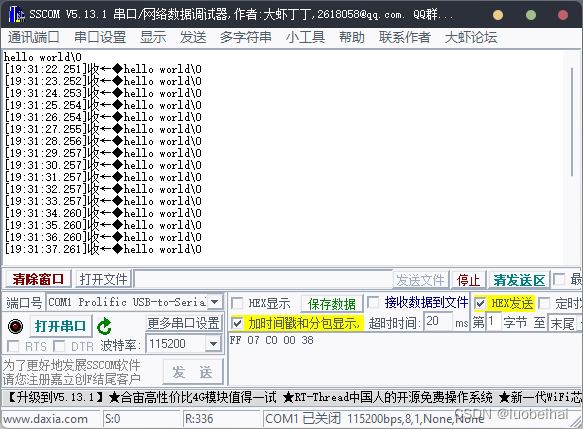Open the 小工具 menu
The height and width of the screenshot is (429, 583).
tap(305, 37)
